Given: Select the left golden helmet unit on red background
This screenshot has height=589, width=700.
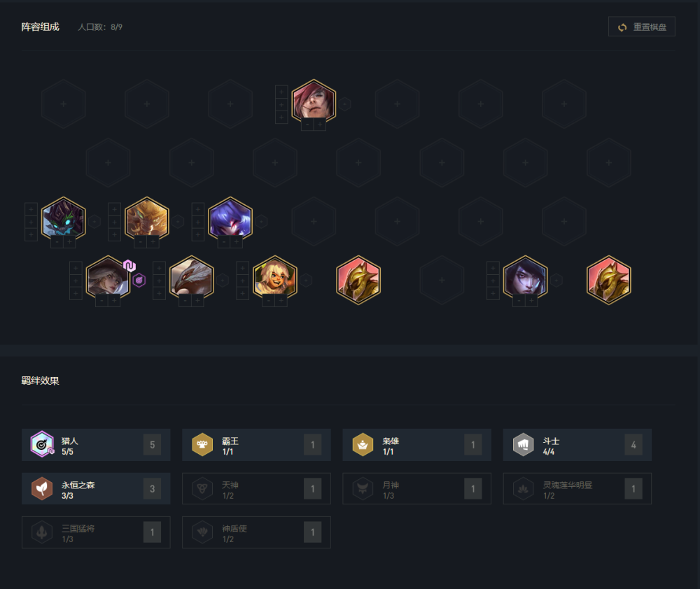Looking at the screenshot, I should (x=358, y=280).
